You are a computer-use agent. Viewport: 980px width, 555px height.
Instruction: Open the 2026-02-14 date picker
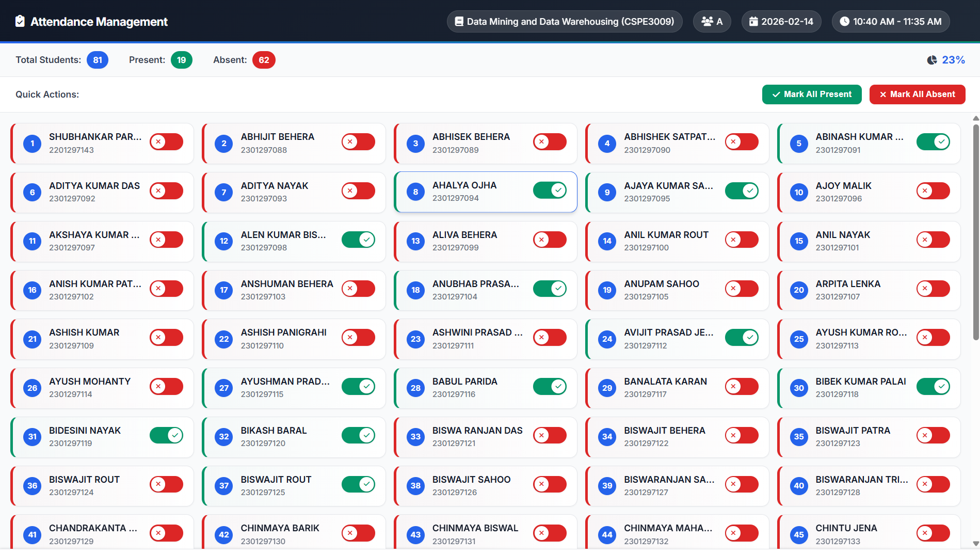click(x=781, y=21)
